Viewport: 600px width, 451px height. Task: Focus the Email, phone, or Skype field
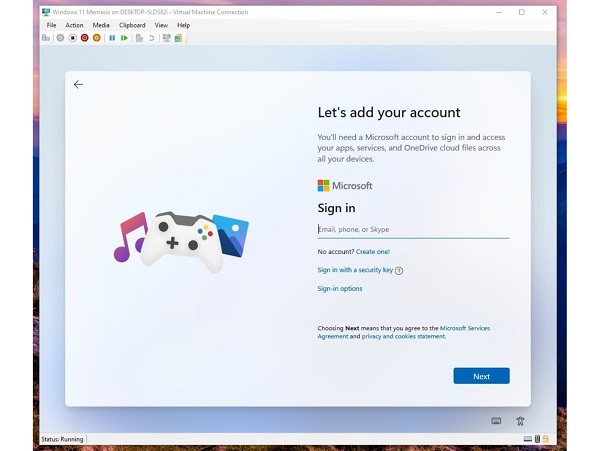[x=413, y=230]
